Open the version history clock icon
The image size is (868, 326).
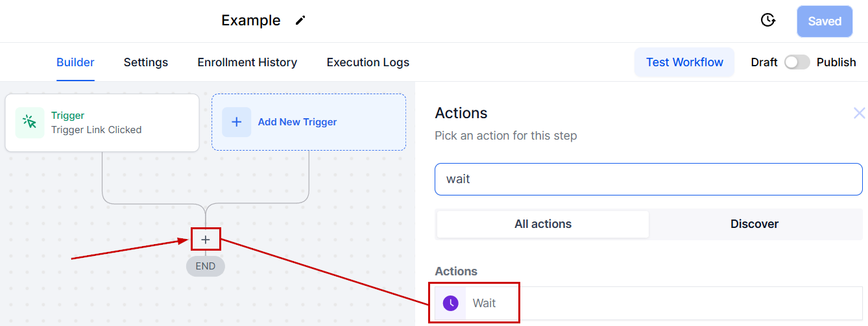tap(768, 21)
